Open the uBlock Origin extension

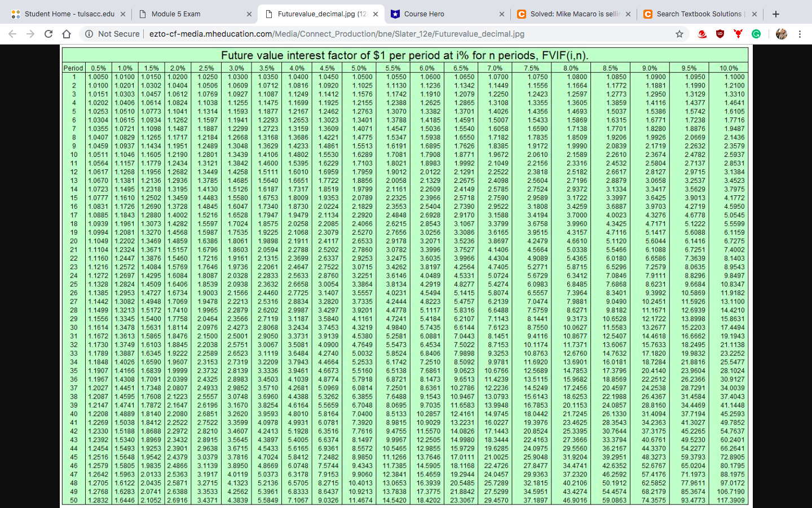(x=720, y=34)
